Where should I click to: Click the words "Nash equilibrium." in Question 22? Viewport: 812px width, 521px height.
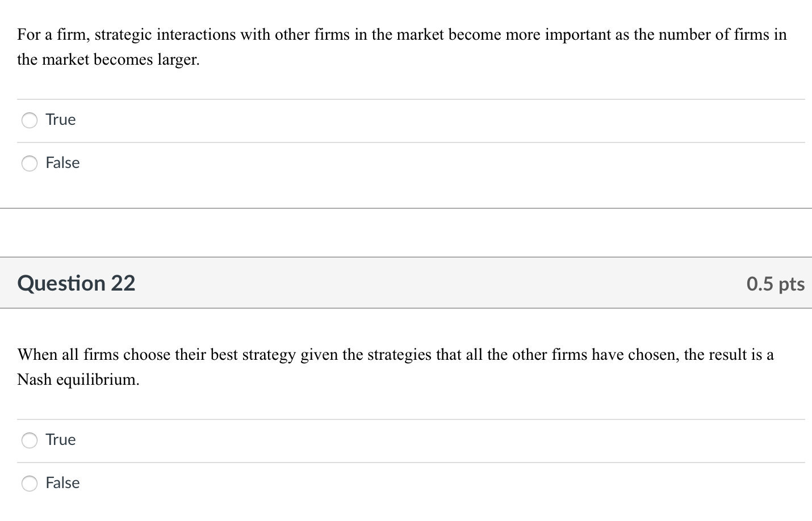pos(78,379)
